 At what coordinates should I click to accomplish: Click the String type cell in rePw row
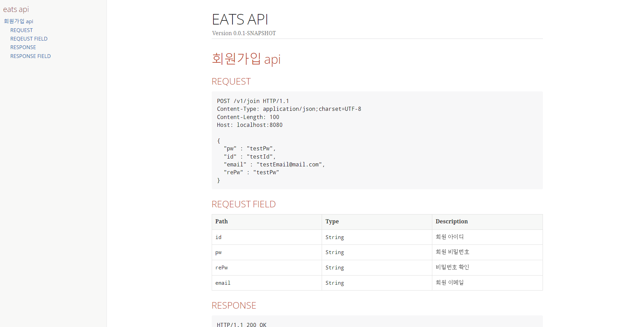377,268
